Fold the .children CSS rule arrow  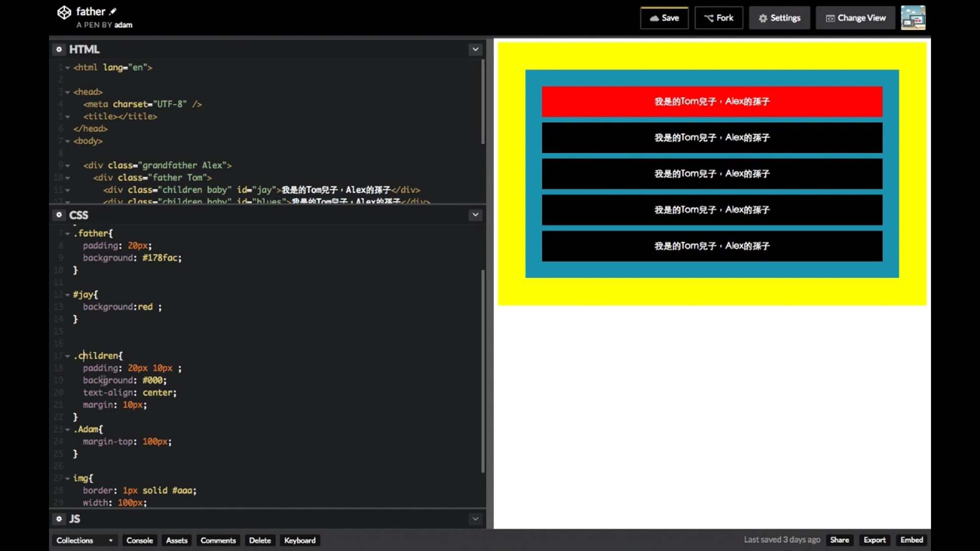tap(67, 356)
